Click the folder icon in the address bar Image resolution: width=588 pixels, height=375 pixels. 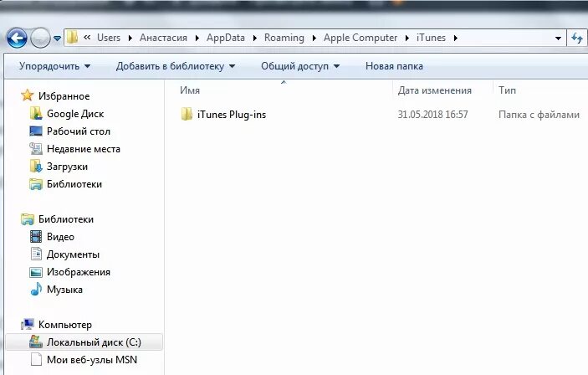tap(72, 37)
